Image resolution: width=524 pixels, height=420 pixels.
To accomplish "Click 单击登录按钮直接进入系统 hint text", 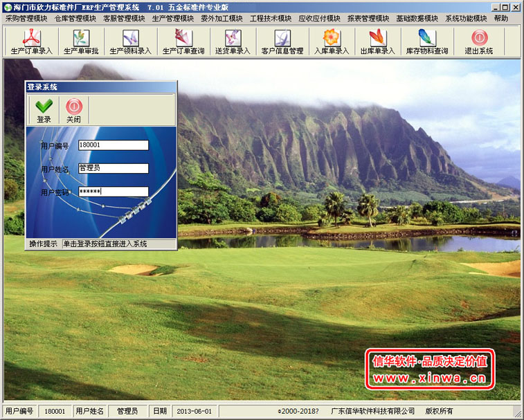I will point(105,244).
